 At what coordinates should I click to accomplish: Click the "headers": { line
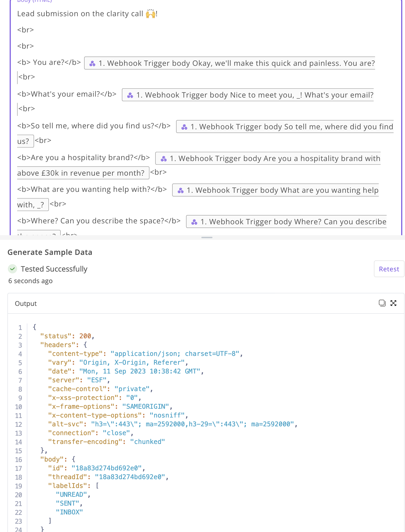point(64,345)
